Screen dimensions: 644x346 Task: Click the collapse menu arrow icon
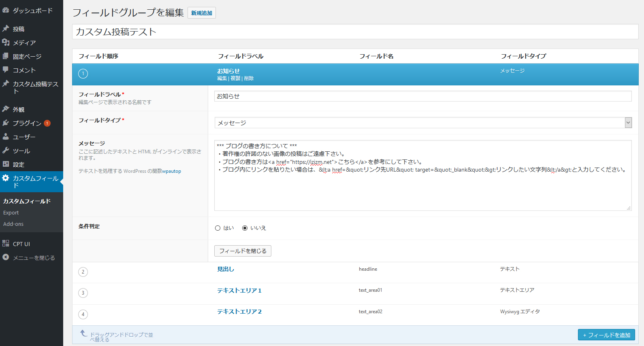(x=6, y=257)
